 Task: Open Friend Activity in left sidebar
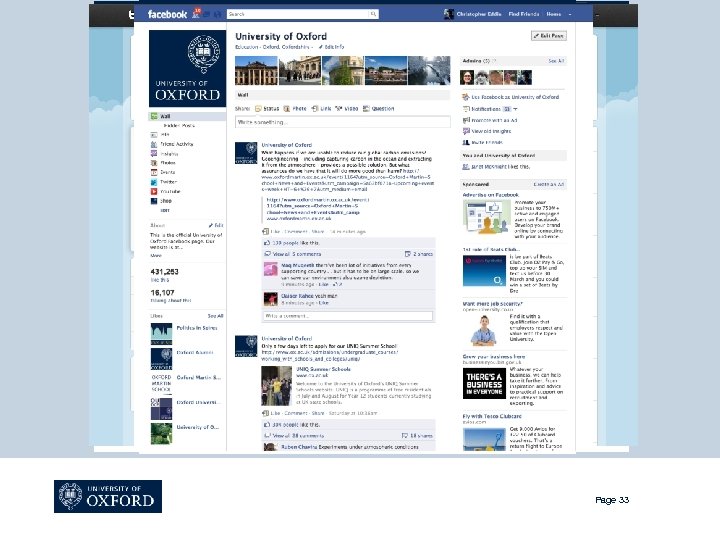pos(172,144)
